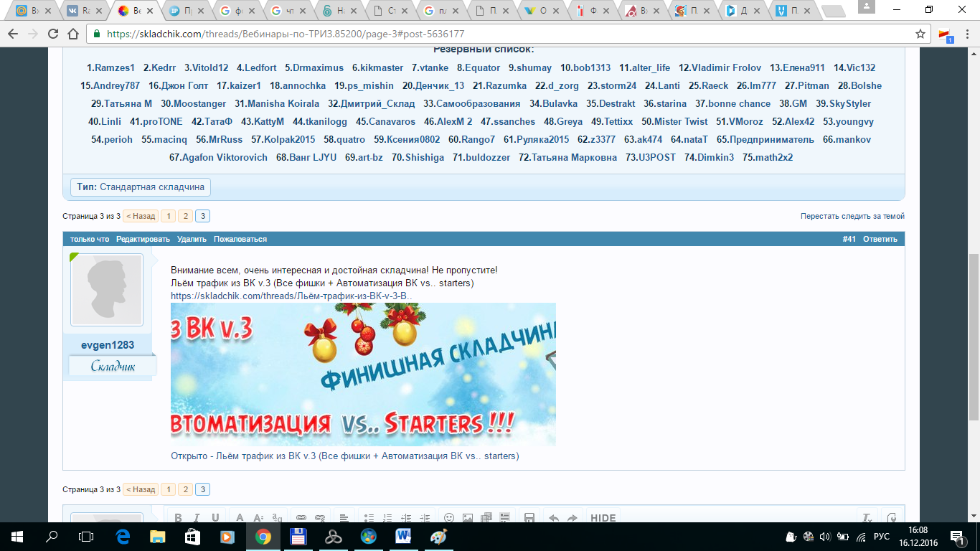Open Предприниматель's profile link
Image resolution: width=980 pixels, height=551 pixels.
[x=772, y=139]
